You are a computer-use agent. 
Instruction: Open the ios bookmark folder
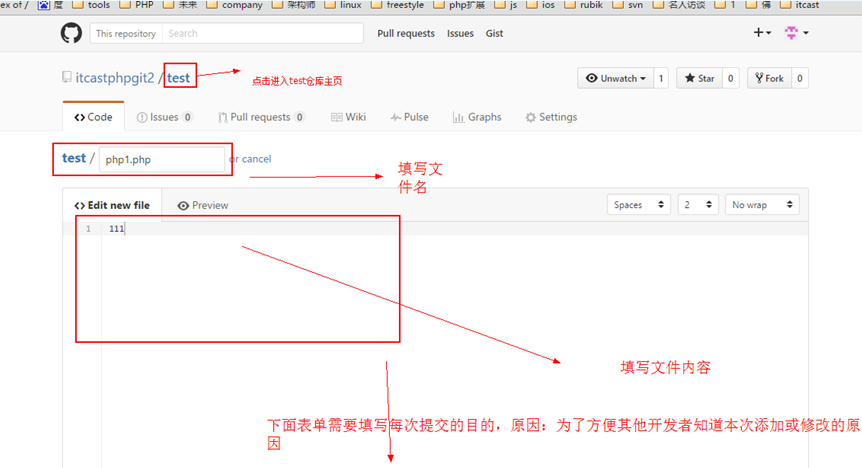(x=541, y=5)
